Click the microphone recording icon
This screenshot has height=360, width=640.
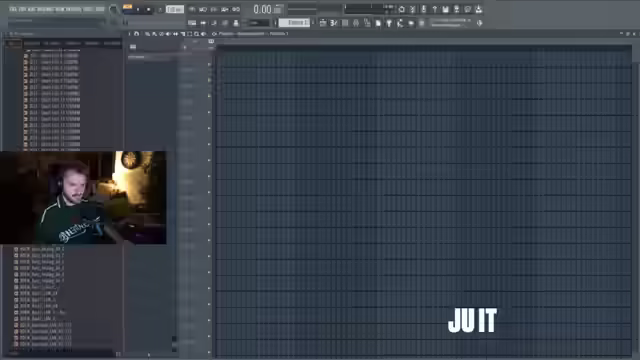424,9
